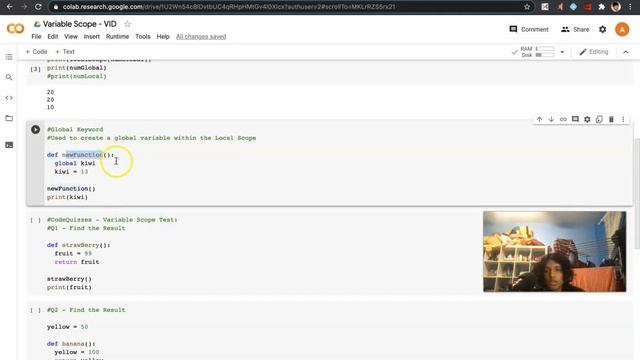Click the Q2 cell run bracket

(36, 310)
